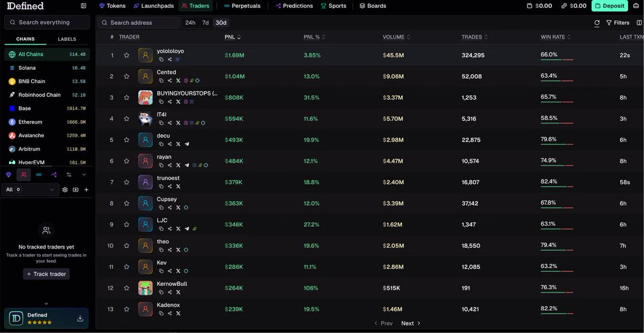
Task: Open watchlist settings gear icon
Action: [x=65, y=190]
